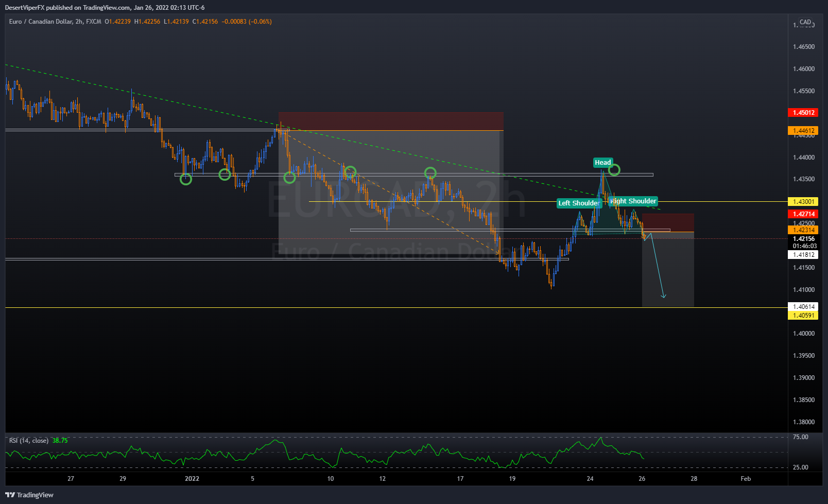The image size is (828, 504).
Task: Click the 29 date on time axis
Action: tap(123, 479)
